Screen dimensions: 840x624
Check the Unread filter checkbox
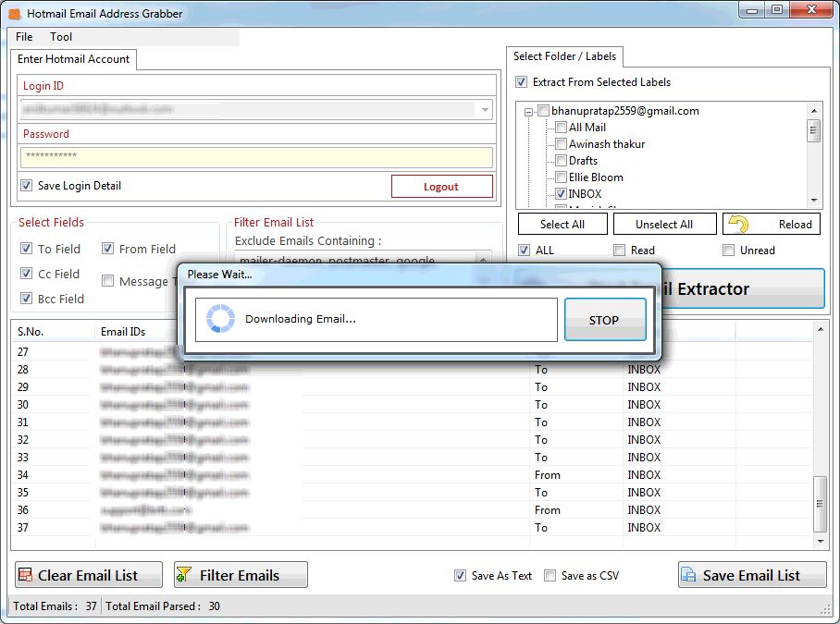(729, 250)
